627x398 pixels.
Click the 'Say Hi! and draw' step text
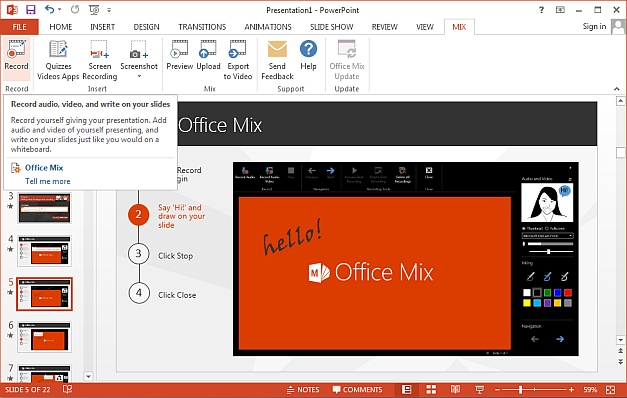click(182, 216)
